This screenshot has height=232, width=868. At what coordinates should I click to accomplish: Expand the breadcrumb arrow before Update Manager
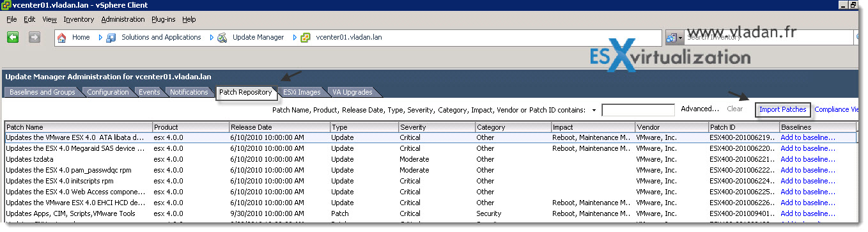(212, 38)
